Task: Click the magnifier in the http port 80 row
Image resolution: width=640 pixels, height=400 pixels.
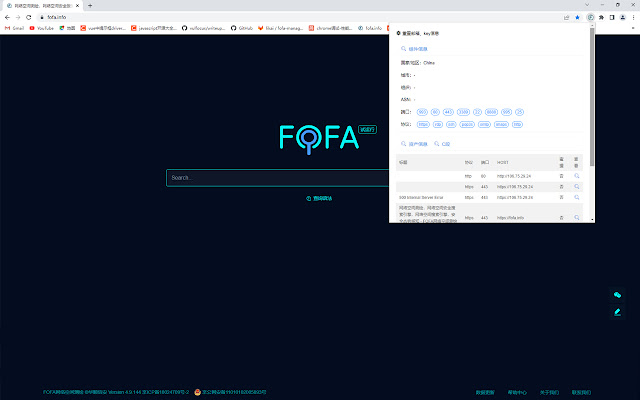Action: [577, 176]
